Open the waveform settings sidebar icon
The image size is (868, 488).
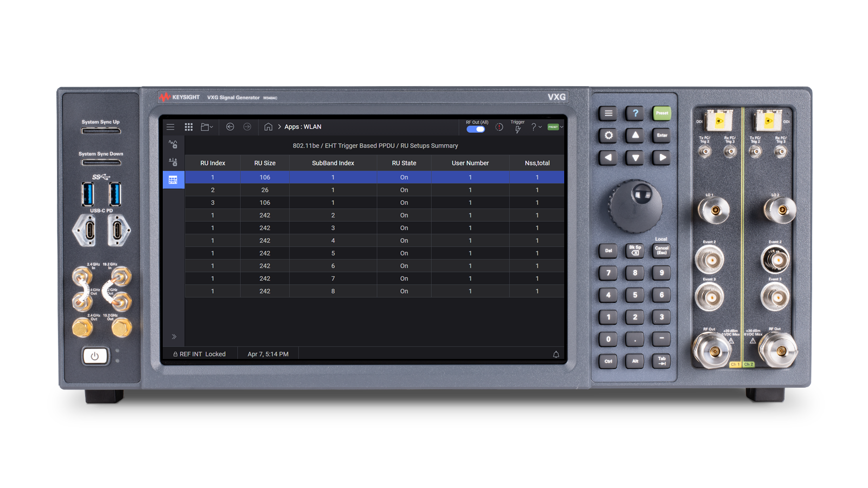(173, 144)
